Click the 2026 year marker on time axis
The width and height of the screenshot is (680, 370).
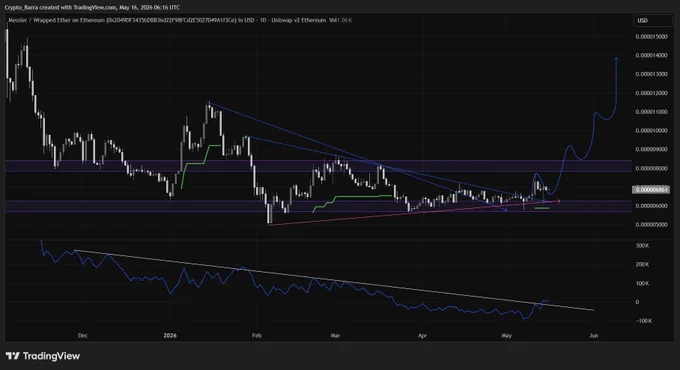pyautogui.click(x=170, y=336)
